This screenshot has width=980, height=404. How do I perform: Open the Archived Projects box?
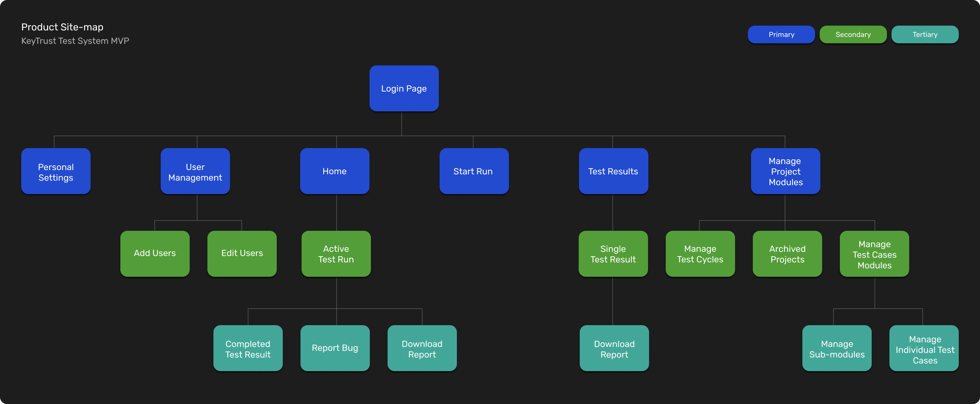pyautogui.click(x=787, y=253)
